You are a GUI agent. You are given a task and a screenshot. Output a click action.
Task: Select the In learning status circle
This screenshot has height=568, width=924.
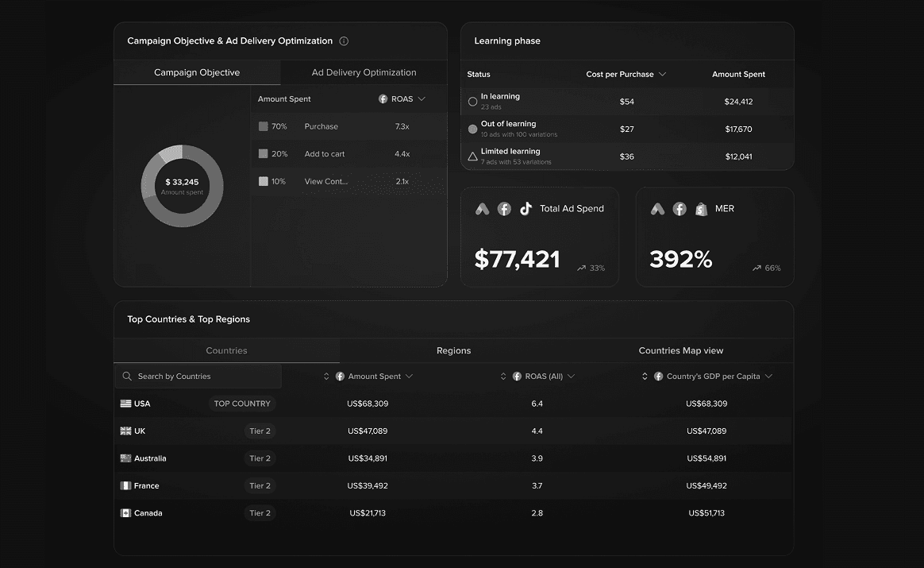point(473,102)
